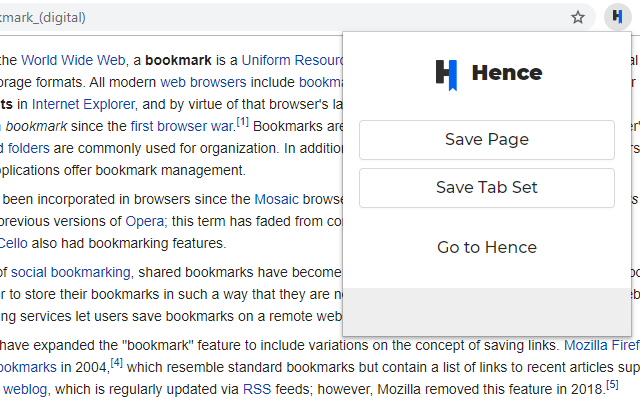Screen dimensions: 640x400
Task: Click the Cello link
Action: coord(14,243)
